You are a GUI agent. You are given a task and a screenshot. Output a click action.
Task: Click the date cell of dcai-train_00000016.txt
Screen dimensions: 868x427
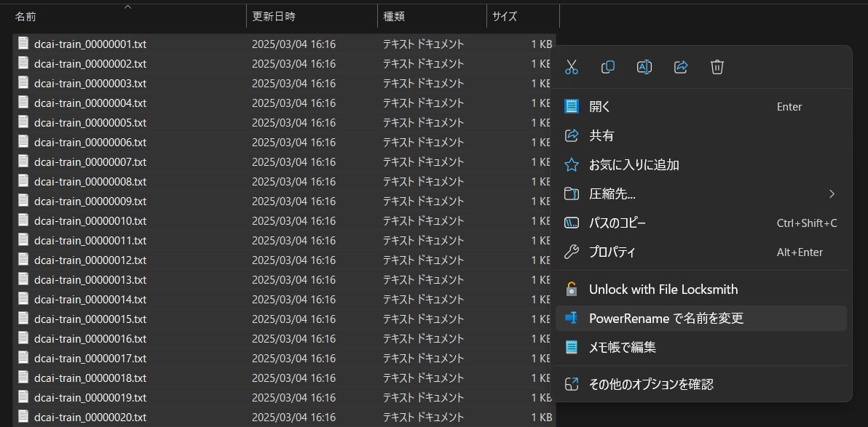(293, 338)
